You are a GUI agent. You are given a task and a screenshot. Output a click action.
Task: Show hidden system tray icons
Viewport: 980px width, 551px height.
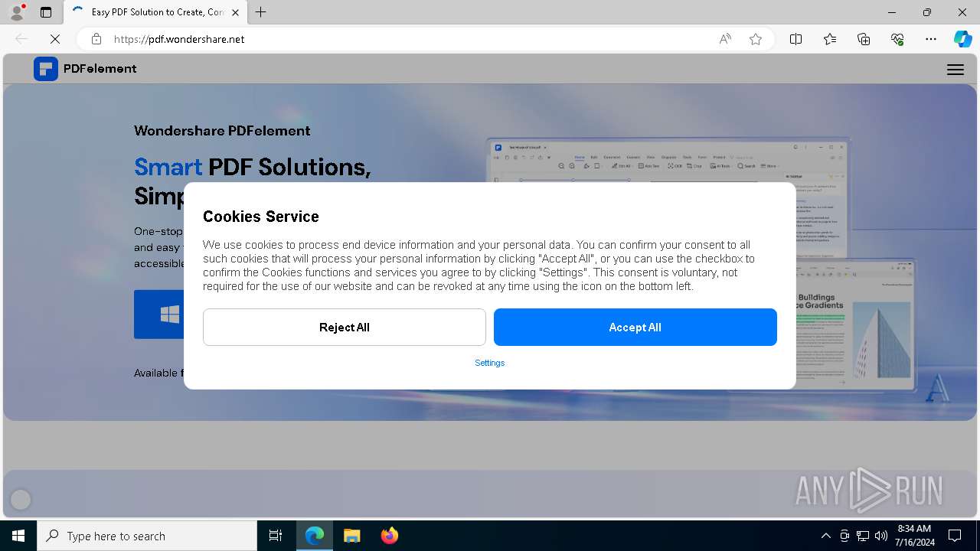coord(825,536)
